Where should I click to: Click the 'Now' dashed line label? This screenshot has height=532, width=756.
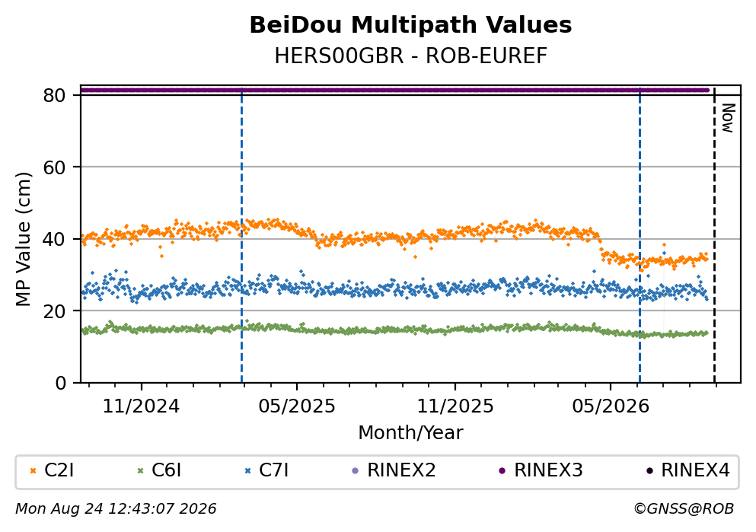click(x=728, y=118)
